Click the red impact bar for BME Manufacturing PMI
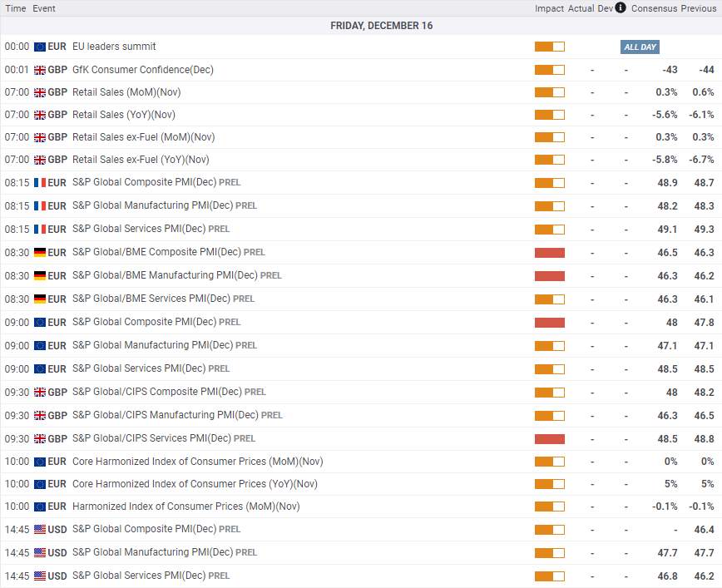Viewport: 722px width, 588px height. pos(549,276)
